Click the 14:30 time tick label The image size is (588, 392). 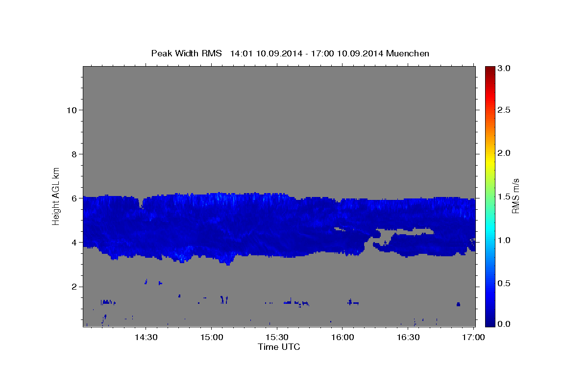(x=146, y=338)
